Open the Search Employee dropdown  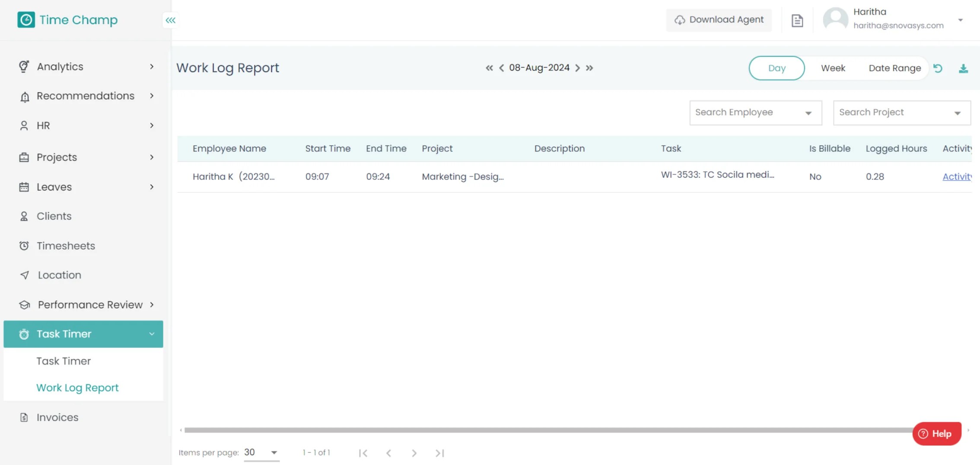click(x=756, y=113)
